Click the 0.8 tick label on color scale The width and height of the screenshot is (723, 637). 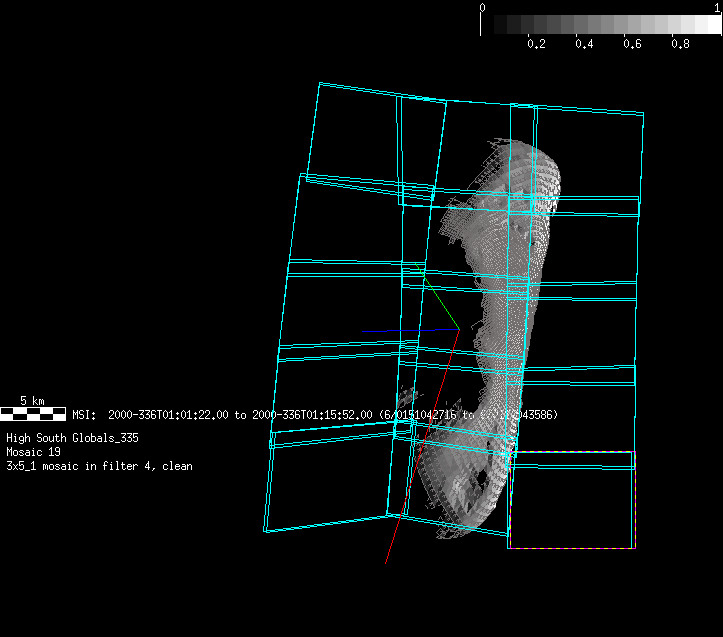(680, 45)
